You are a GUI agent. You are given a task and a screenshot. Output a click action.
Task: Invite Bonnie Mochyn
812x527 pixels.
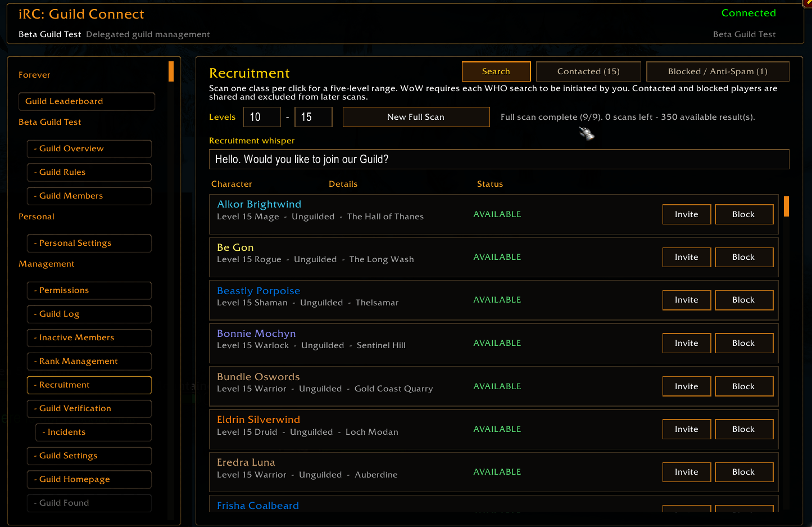click(687, 343)
